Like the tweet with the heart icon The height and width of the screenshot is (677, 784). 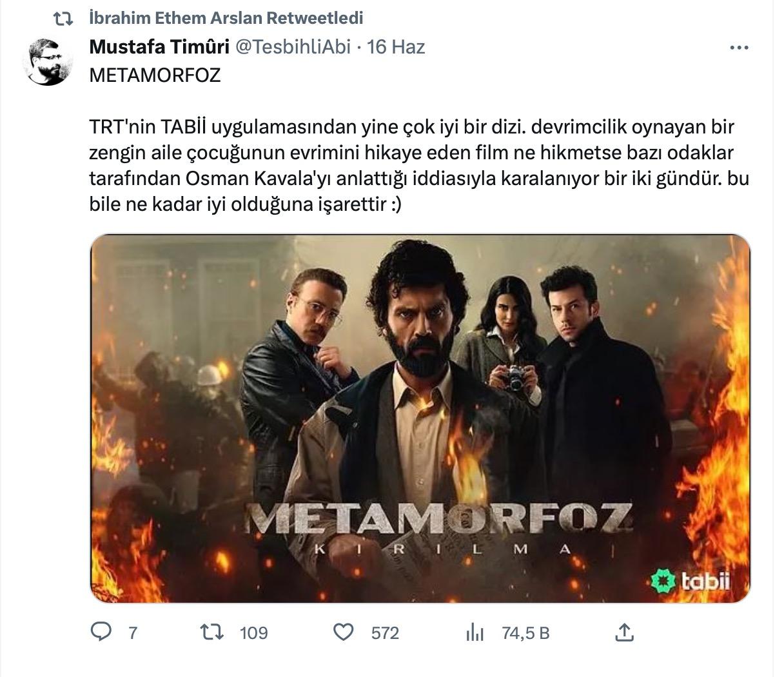click(x=343, y=633)
